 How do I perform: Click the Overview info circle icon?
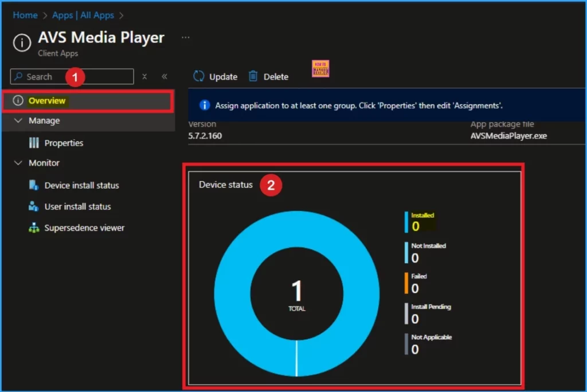click(x=18, y=100)
